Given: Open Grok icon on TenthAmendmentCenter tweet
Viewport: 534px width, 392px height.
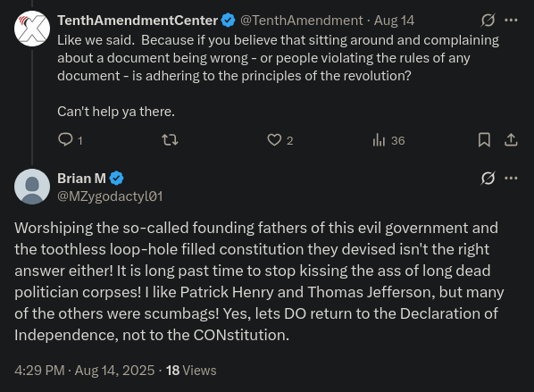Looking at the screenshot, I should click(488, 21).
